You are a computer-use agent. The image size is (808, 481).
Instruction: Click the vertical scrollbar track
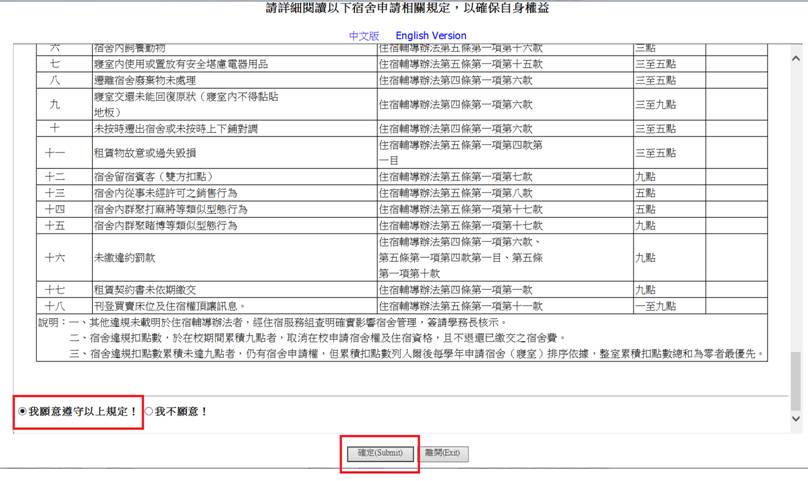pos(797,200)
